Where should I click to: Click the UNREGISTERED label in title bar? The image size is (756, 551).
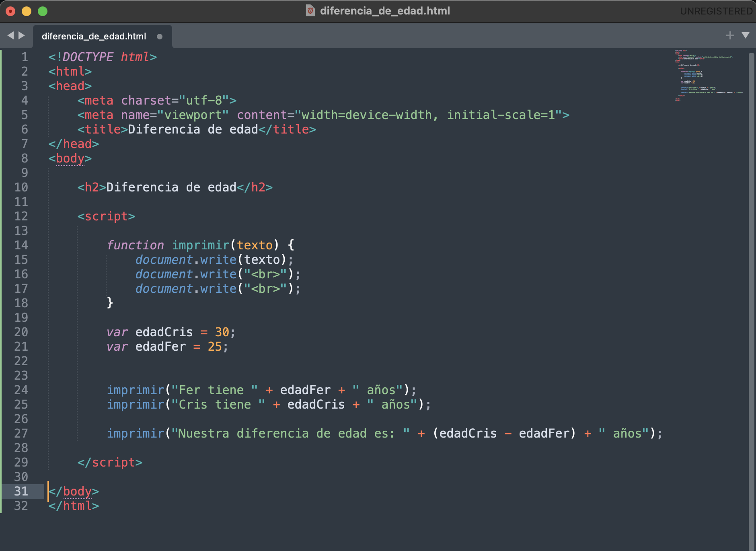716,11
